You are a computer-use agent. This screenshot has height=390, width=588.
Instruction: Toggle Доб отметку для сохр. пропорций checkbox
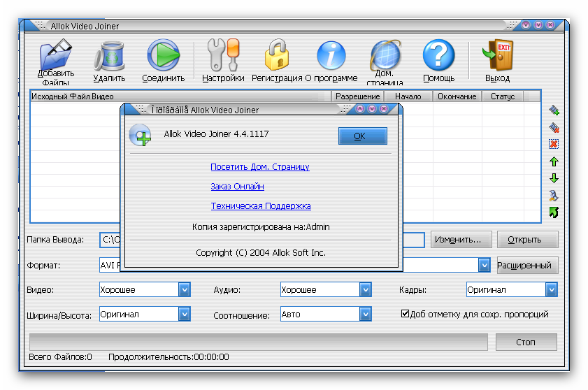coord(405,314)
